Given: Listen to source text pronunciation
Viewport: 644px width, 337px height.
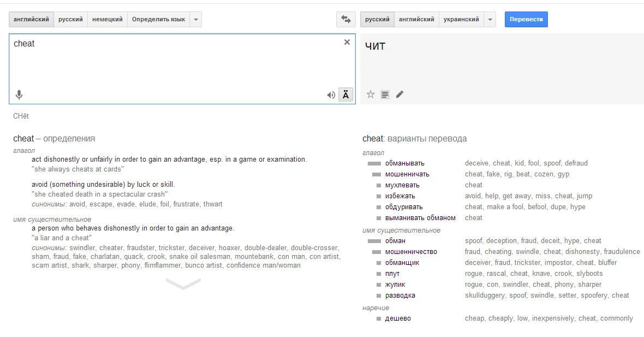Looking at the screenshot, I should point(331,95).
